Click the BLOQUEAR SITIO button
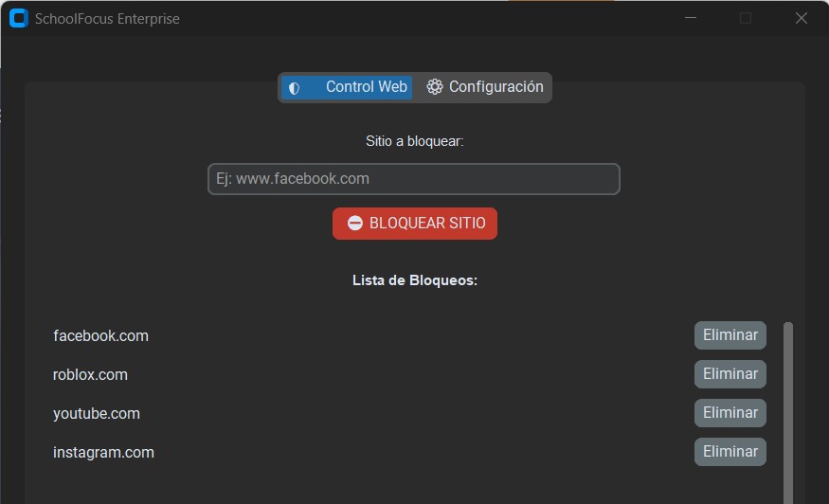Viewport: 829px width, 504px height. click(x=415, y=224)
